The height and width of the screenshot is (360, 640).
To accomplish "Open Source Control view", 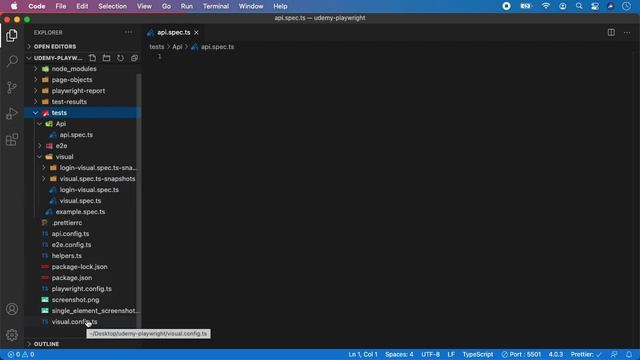I will click(12, 87).
